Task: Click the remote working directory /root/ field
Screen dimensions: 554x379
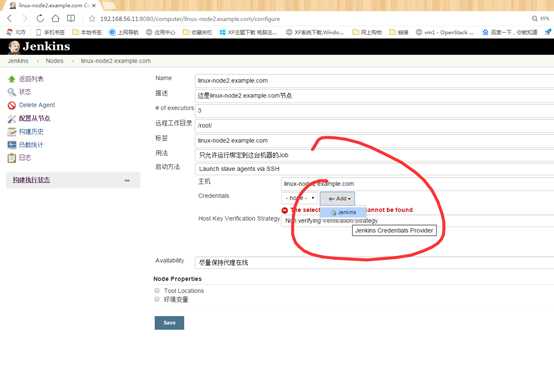Action: pyautogui.click(x=374, y=125)
